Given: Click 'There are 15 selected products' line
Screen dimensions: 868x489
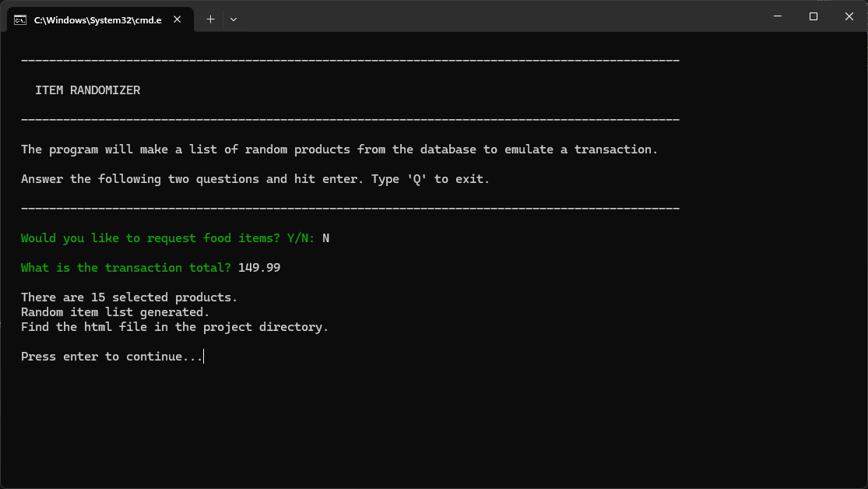Looking at the screenshot, I should point(129,297).
